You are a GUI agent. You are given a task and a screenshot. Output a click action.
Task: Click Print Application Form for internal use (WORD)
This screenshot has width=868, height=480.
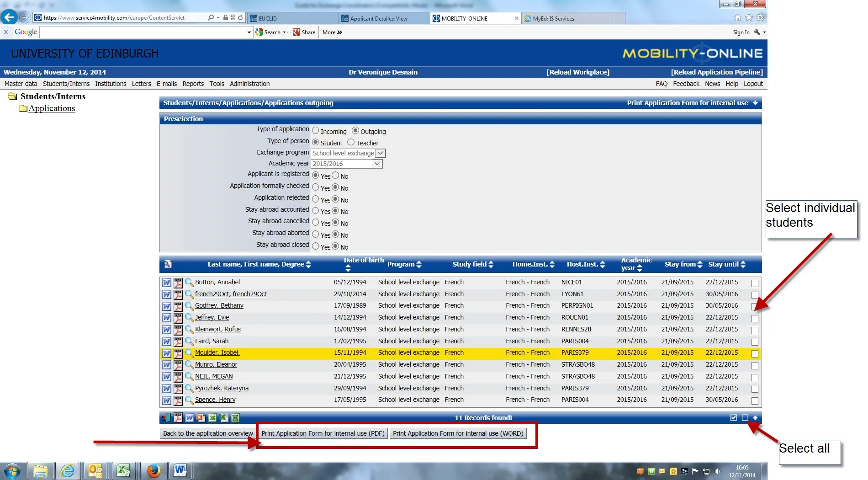click(458, 433)
